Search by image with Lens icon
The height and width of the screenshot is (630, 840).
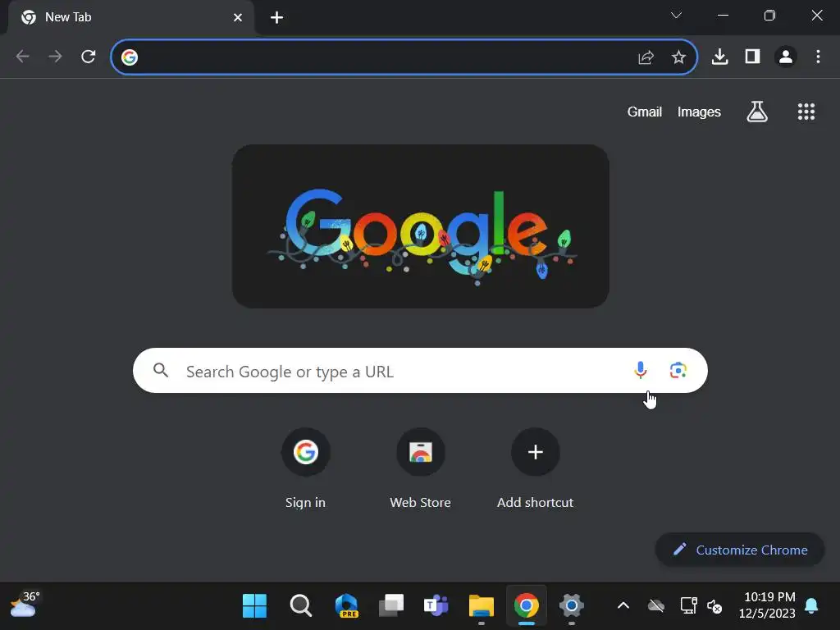678,370
